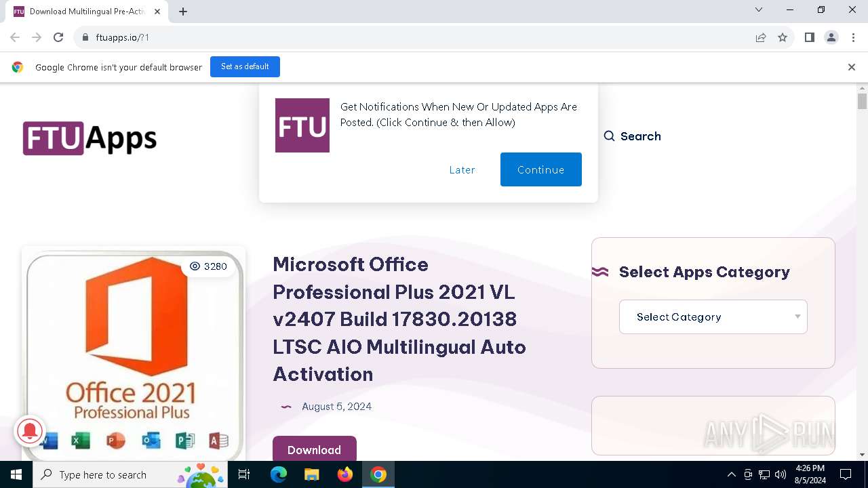This screenshot has height=488, width=868.
Task: Open the Microsoft Office 2021 article title
Action: pyautogui.click(x=399, y=319)
